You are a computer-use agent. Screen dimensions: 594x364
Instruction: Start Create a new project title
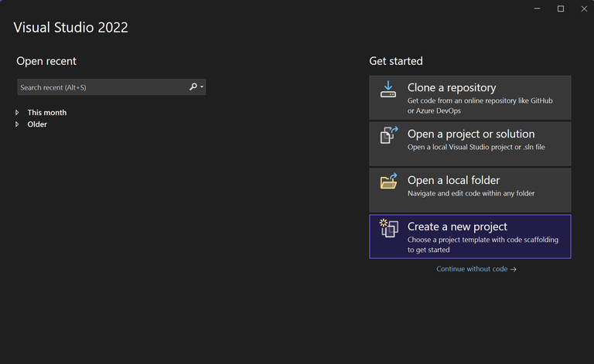[457, 226]
